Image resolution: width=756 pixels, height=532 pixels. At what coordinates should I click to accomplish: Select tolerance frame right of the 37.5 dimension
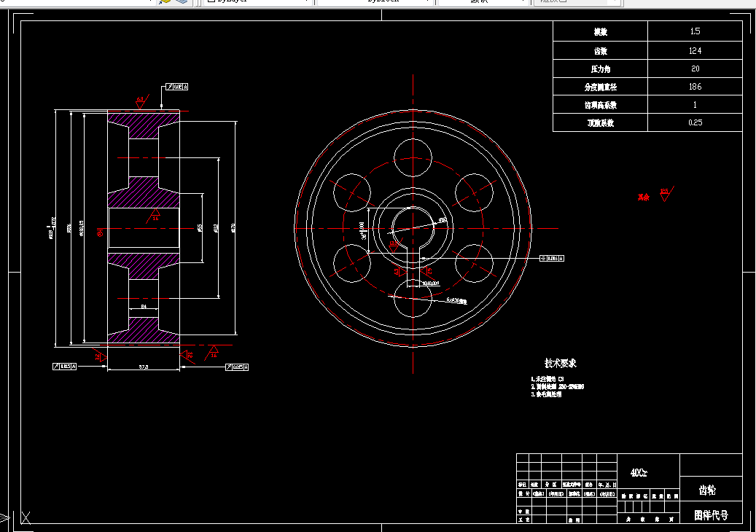tap(237, 367)
